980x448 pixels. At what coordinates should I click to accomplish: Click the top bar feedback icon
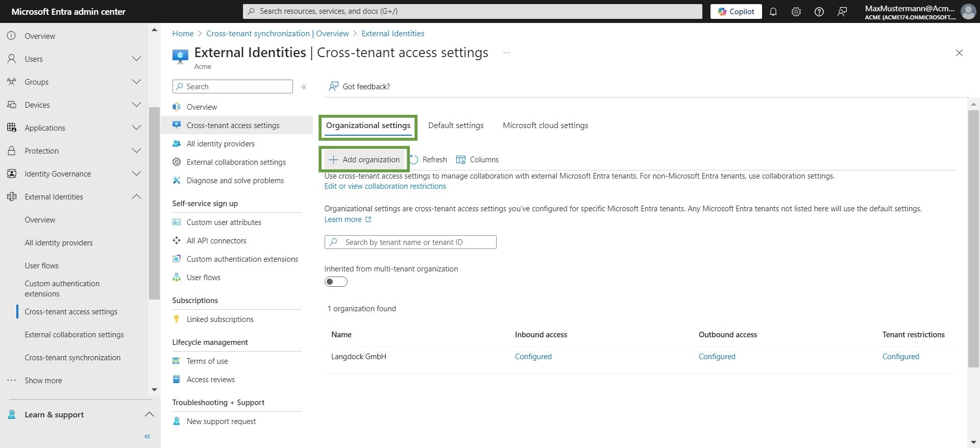click(x=842, y=12)
